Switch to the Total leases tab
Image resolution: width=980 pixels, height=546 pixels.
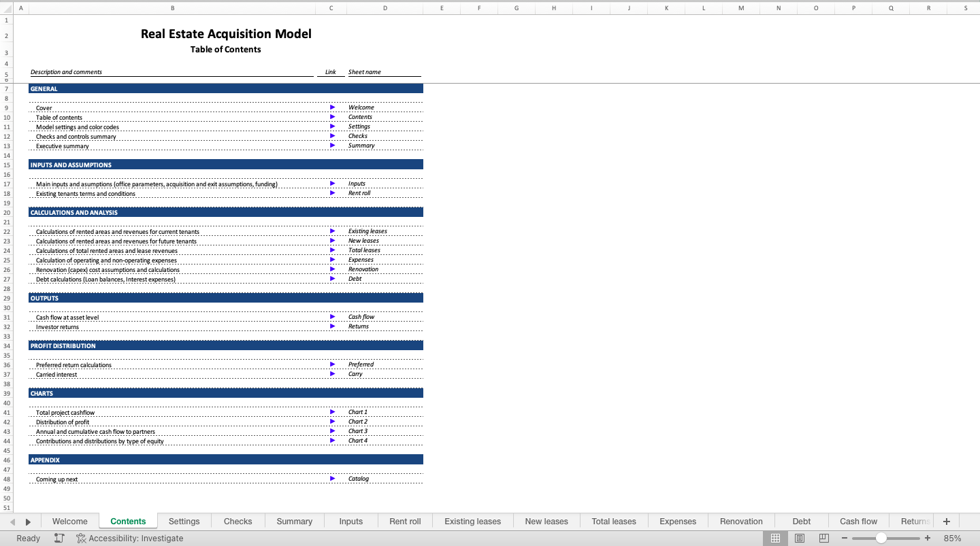(x=613, y=521)
